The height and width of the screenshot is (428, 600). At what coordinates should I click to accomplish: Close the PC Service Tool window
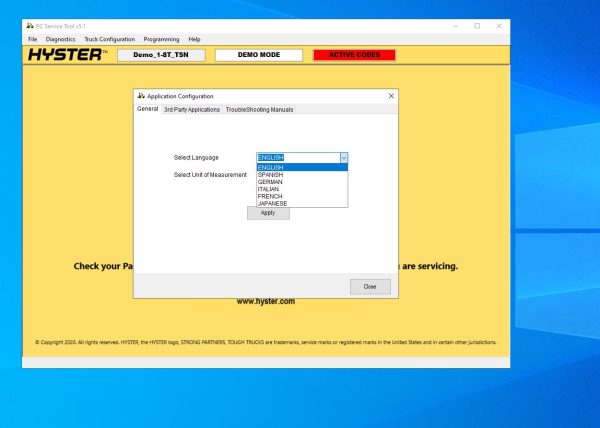pyautogui.click(x=499, y=26)
